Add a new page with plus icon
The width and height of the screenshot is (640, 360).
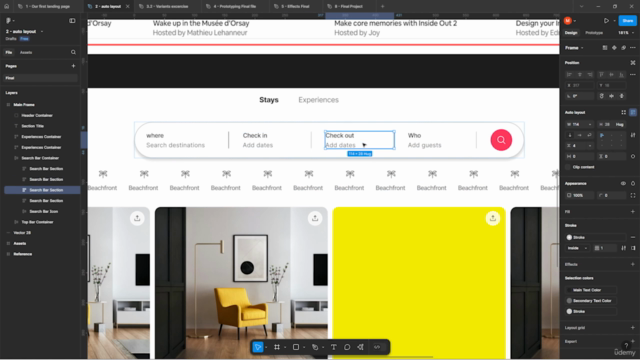coord(73,66)
